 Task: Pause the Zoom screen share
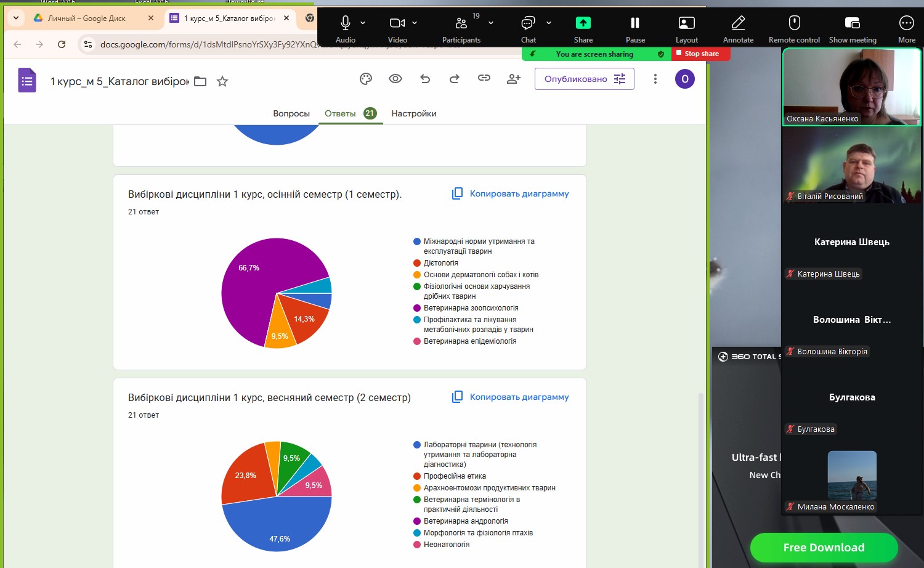click(x=635, y=29)
